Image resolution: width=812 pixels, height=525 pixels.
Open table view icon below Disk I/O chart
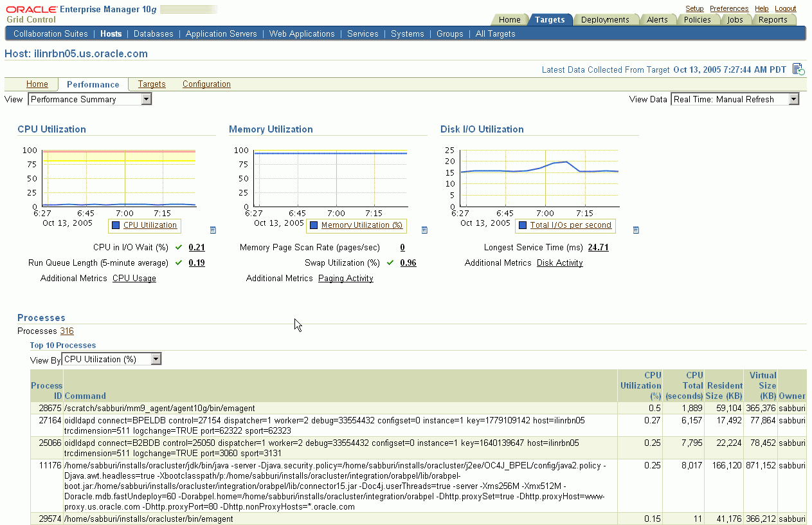[635, 229]
